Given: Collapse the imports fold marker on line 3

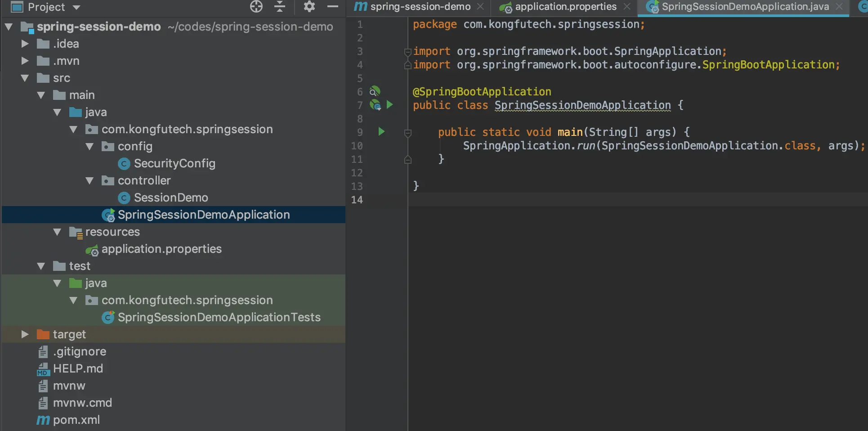Looking at the screenshot, I should click(x=408, y=52).
